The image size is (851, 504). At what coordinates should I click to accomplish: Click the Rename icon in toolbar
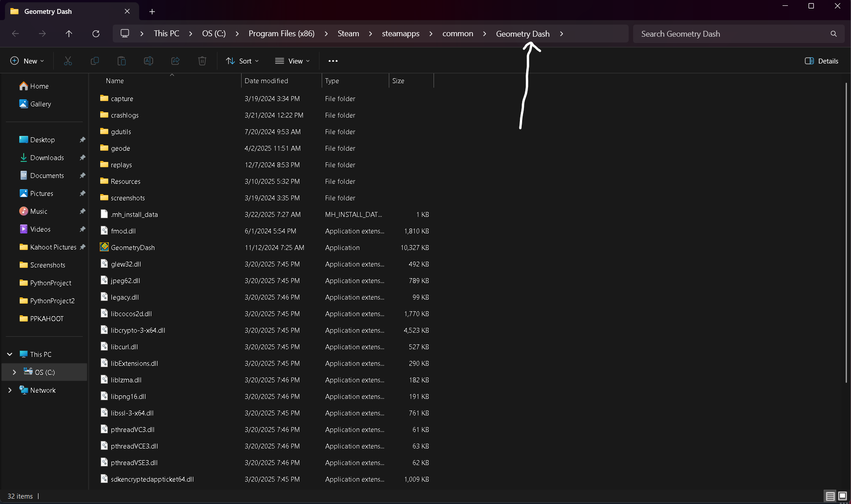click(x=149, y=61)
